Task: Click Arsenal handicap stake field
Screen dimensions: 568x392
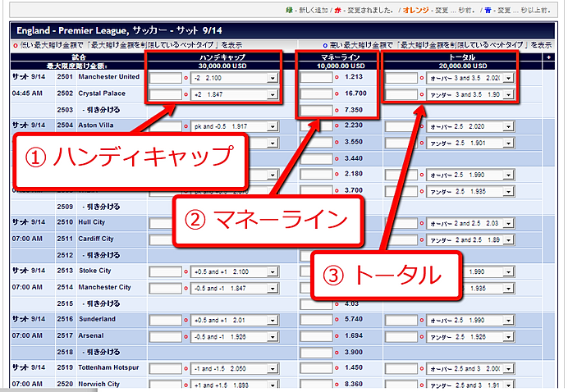Action: 166,337
